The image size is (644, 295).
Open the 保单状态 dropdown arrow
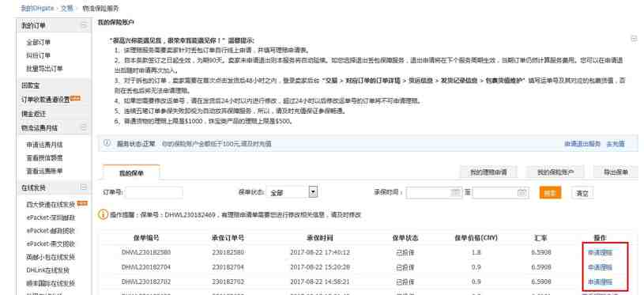coord(313,192)
